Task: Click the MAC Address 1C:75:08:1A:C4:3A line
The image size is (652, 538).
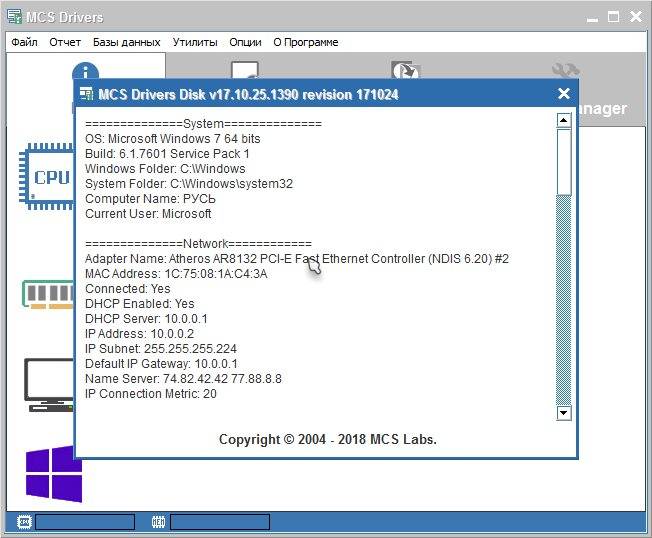Action: tap(176, 274)
